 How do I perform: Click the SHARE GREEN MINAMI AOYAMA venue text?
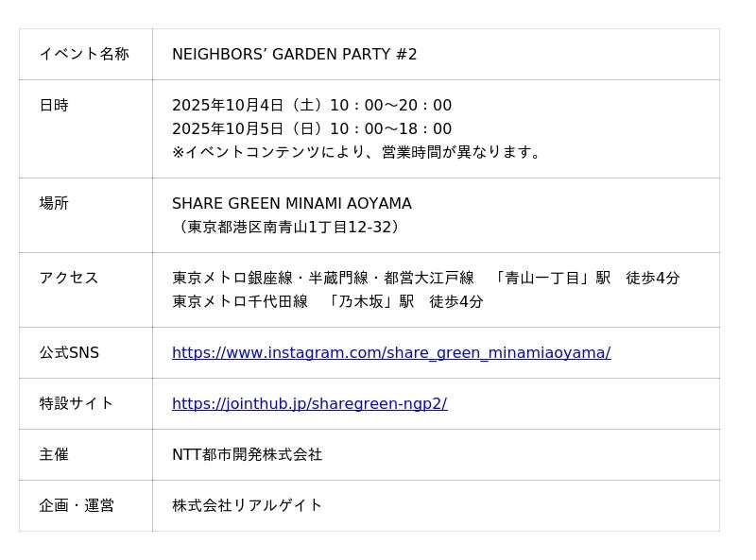click(x=291, y=204)
